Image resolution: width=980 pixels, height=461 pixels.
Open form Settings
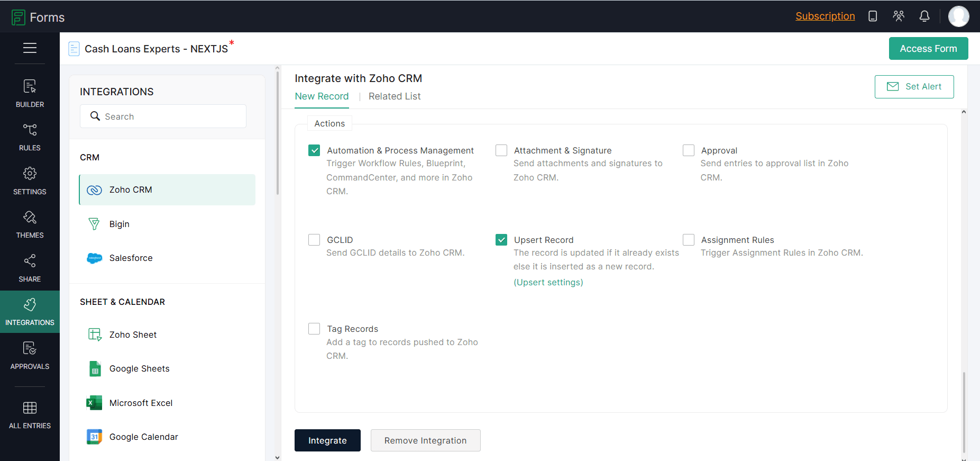pyautogui.click(x=30, y=181)
